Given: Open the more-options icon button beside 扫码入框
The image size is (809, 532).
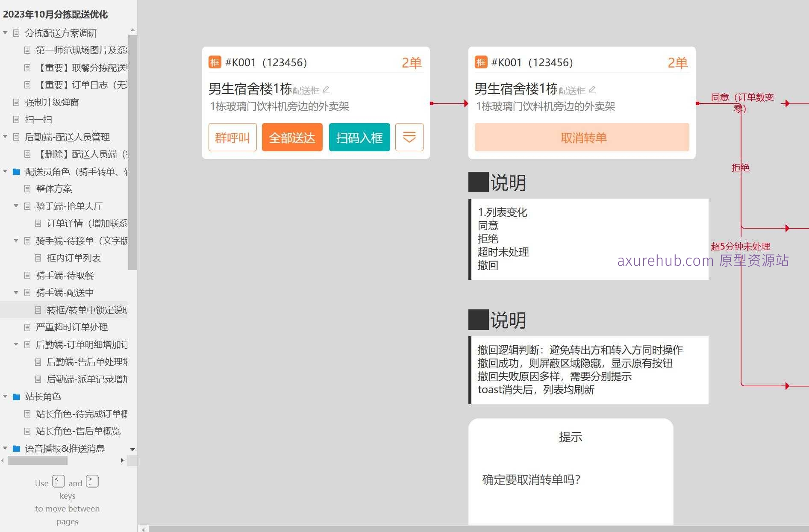Looking at the screenshot, I should tap(409, 137).
